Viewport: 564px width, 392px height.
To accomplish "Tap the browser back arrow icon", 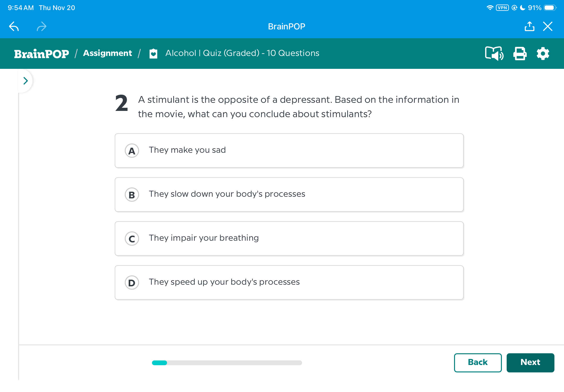I will click(x=14, y=27).
